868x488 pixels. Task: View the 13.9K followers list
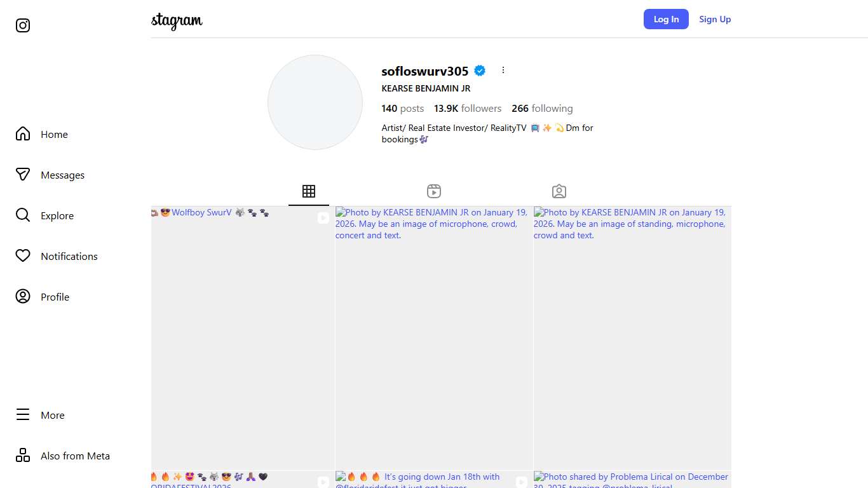click(x=468, y=109)
